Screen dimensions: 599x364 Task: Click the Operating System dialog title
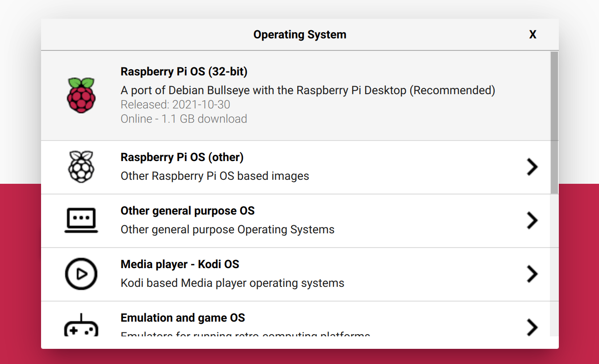click(299, 35)
